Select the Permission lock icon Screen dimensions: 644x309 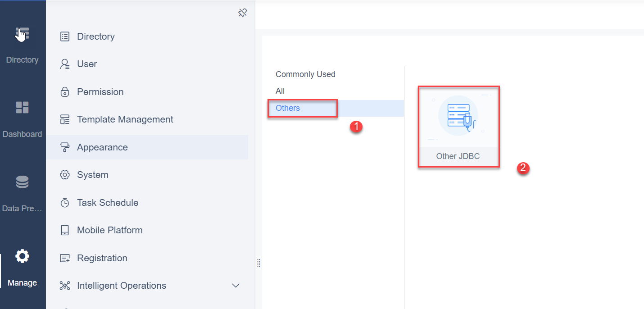point(65,91)
